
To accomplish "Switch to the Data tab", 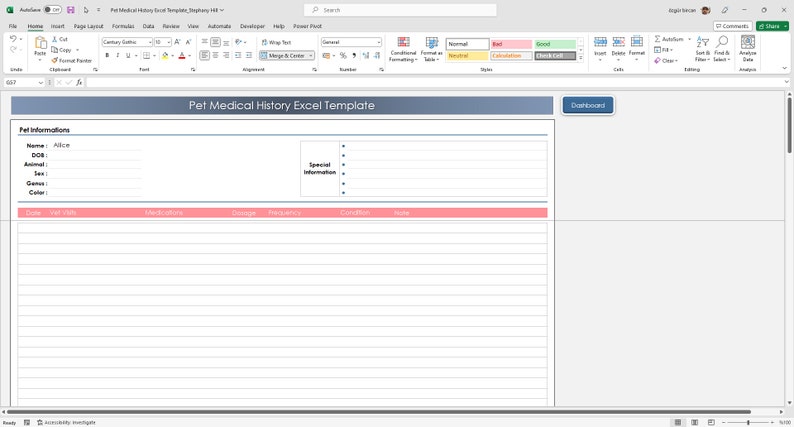I will pyautogui.click(x=148, y=26).
